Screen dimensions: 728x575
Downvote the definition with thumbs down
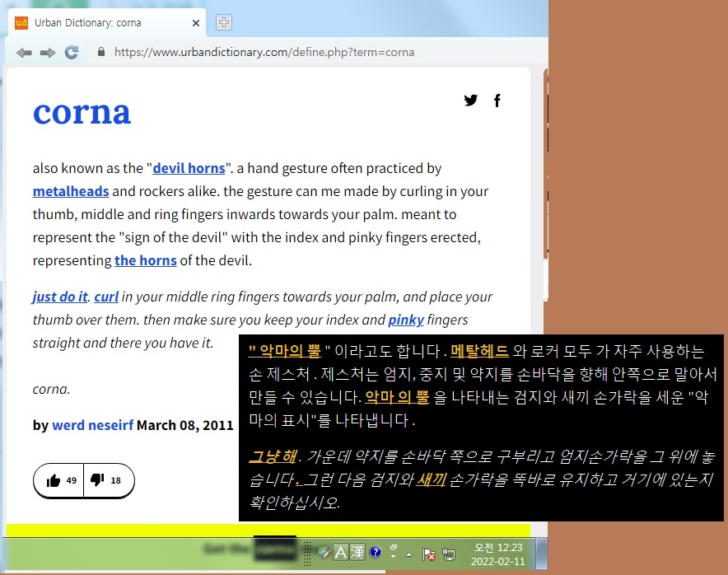tap(105, 480)
